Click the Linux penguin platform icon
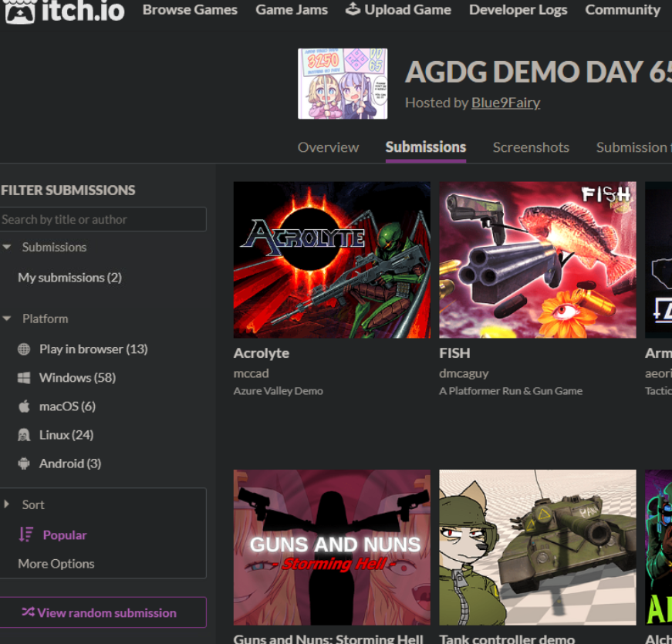This screenshot has height=644, width=672. click(24, 435)
